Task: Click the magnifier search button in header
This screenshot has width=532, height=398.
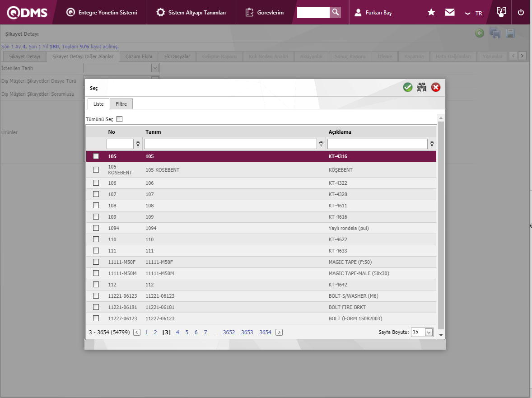Action: [x=335, y=12]
